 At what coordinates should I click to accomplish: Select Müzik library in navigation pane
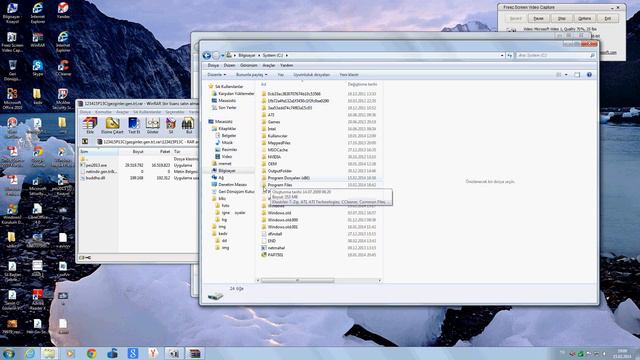pos(227,142)
